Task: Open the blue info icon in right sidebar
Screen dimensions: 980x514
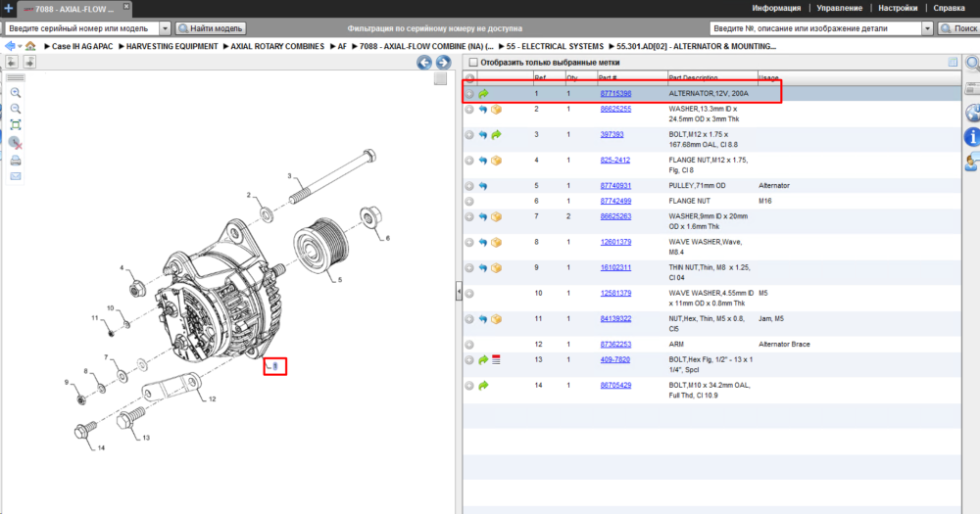Action: click(972, 137)
